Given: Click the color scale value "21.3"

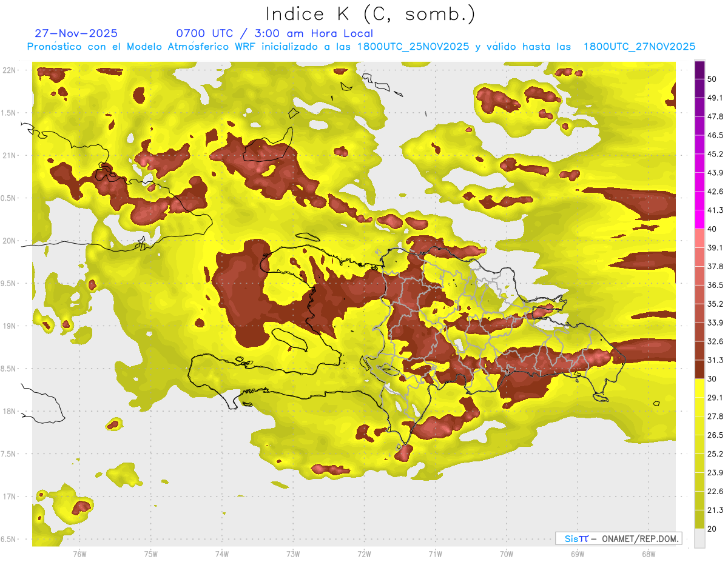Looking at the screenshot, I should [x=715, y=510].
